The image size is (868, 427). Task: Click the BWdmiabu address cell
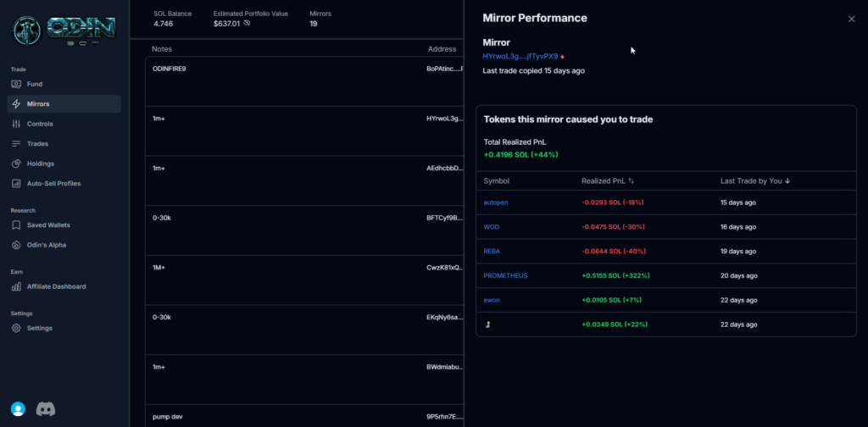pos(445,367)
